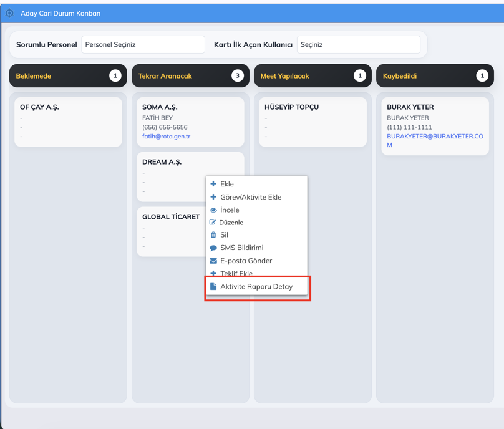Image resolution: width=504 pixels, height=429 pixels.
Task: Click the pencil edit icon for Düzenle
Action: pos(213,223)
